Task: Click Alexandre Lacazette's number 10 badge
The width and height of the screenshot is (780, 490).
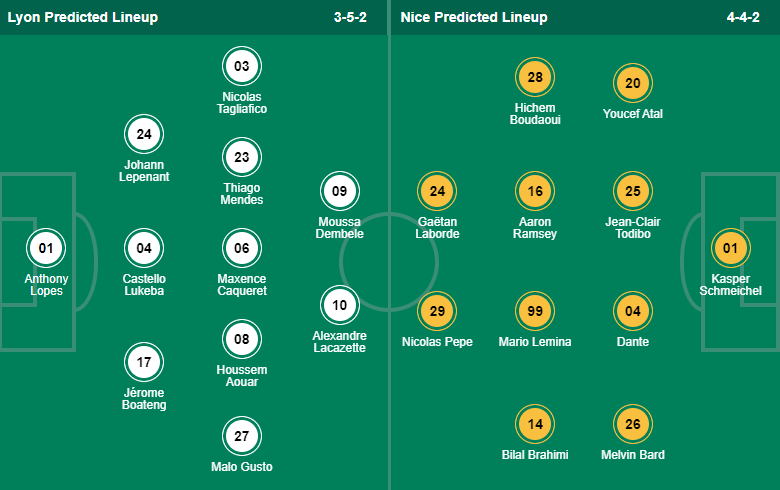Action: pos(340,305)
